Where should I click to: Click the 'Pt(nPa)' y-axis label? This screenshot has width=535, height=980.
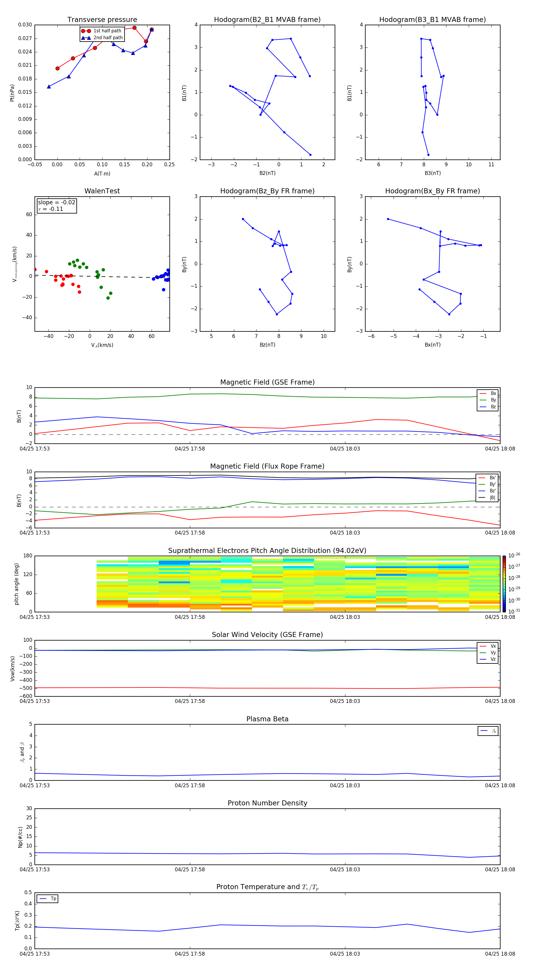click(x=12, y=93)
